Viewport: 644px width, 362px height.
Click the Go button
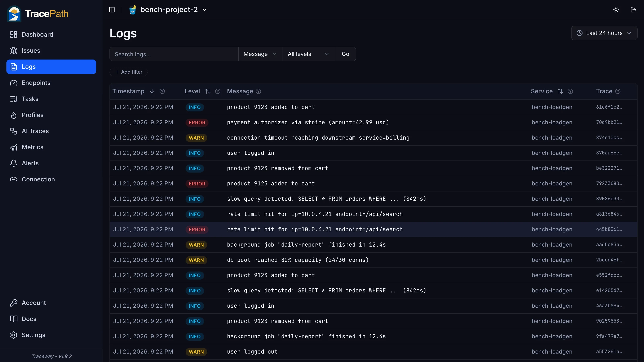(345, 54)
